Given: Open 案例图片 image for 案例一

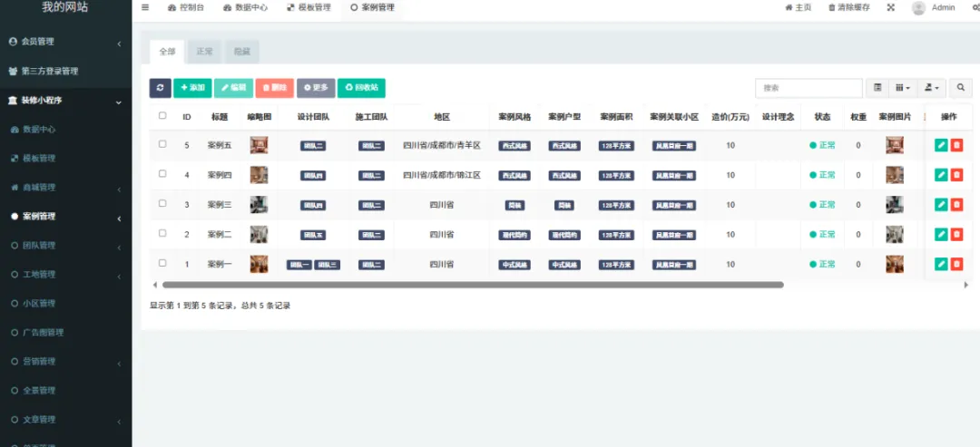Looking at the screenshot, I should tap(895, 264).
